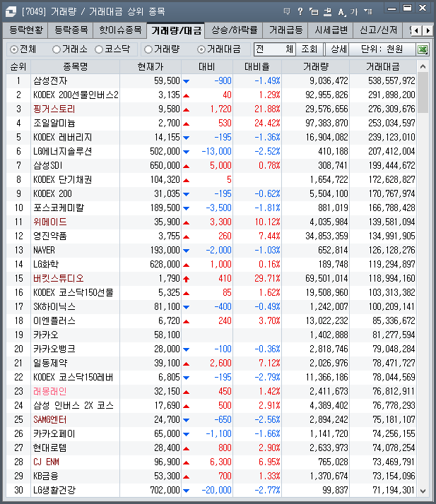The height and width of the screenshot is (504, 436).
Task: Click the 단위: 천원 button
Action: (x=382, y=49)
